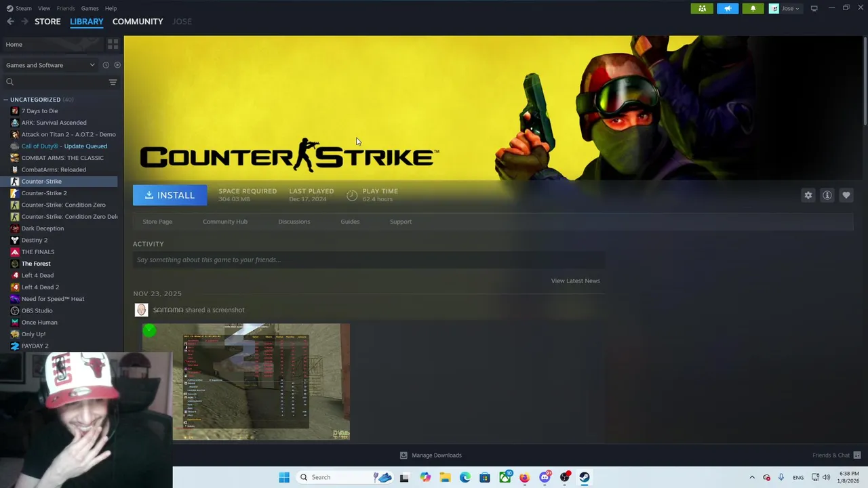Toggle the library grid view icon
Image resolution: width=868 pixels, height=488 pixels.
(113, 44)
